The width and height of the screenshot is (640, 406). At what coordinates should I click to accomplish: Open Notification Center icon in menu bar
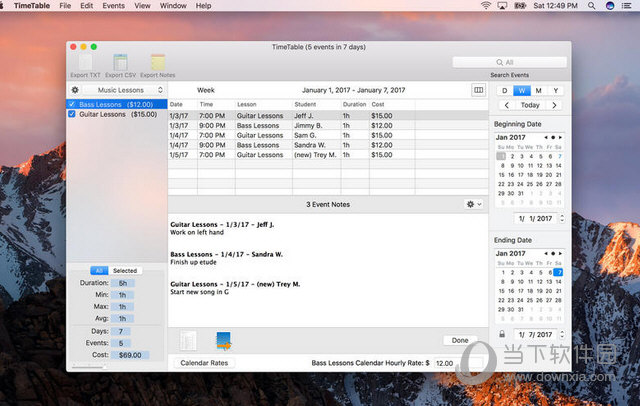(627, 6)
